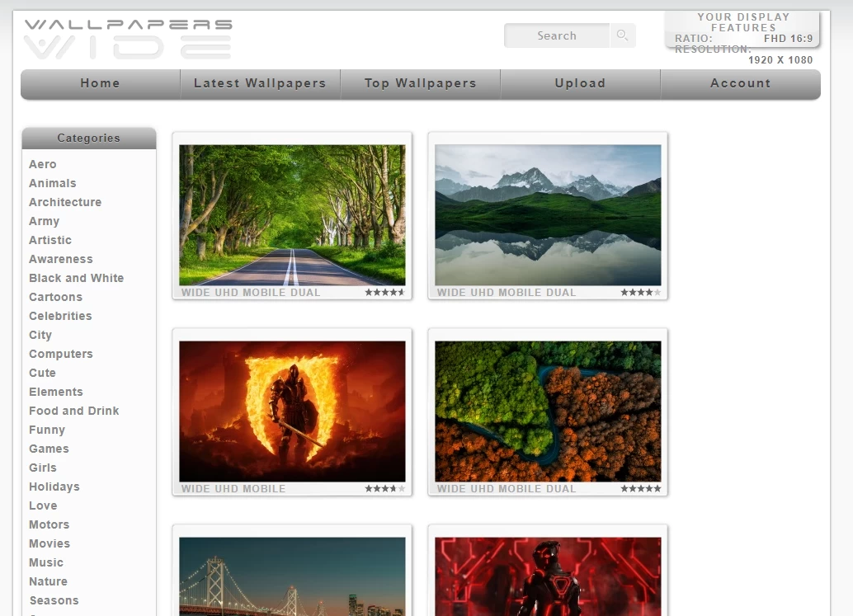
Task: Open the Home menu item
Action: [x=100, y=83]
